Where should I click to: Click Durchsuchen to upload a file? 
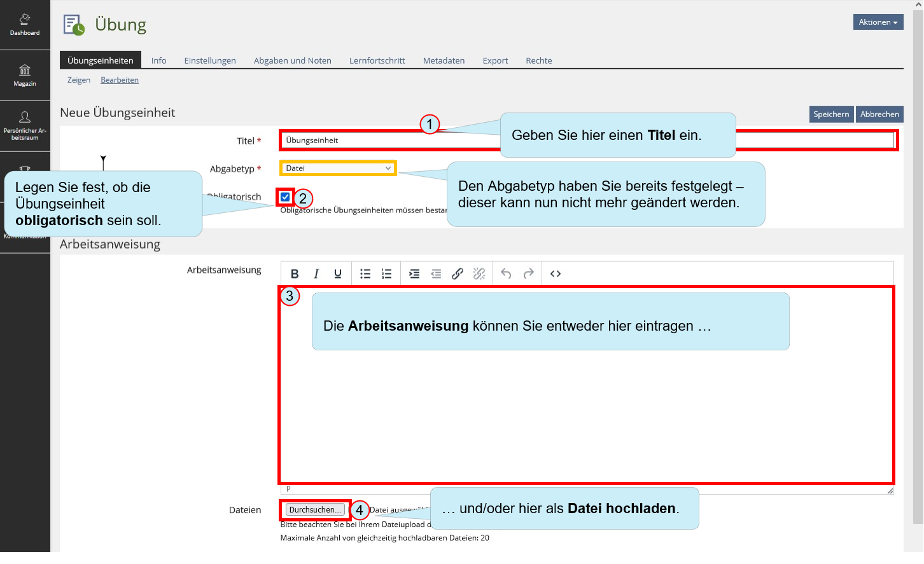coord(315,510)
